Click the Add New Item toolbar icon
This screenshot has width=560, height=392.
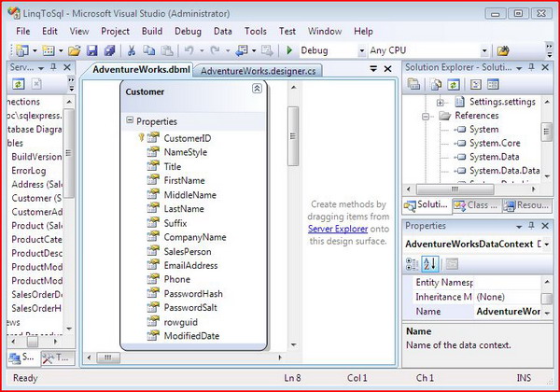[49, 50]
